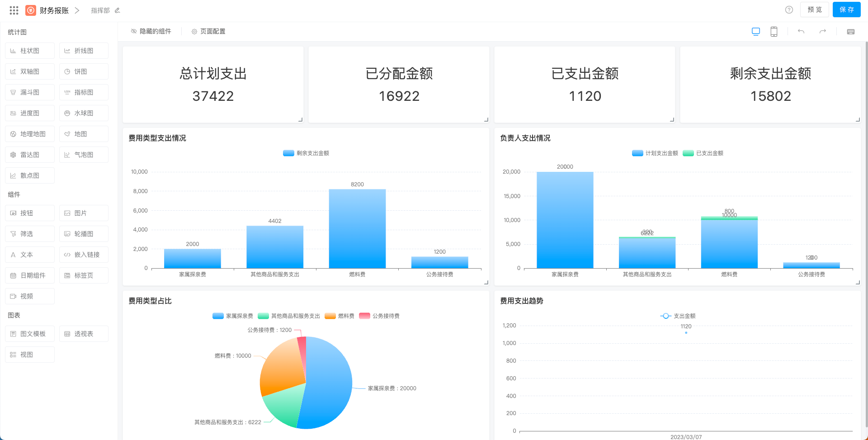Image resolution: width=868 pixels, height=440 pixels.
Task: Select the 柱状图 bar chart component
Action: point(30,51)
